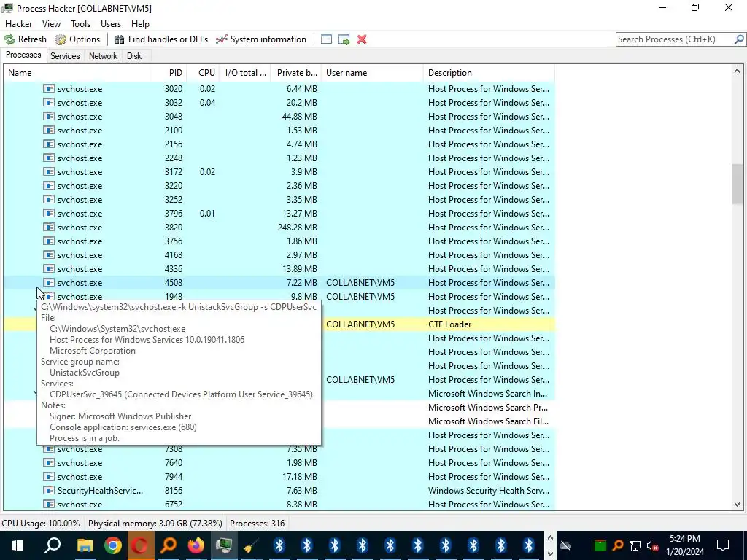Select the Windows Security Health Serv... description
Viewport: 747px width, 560px height.
(488, 491)
